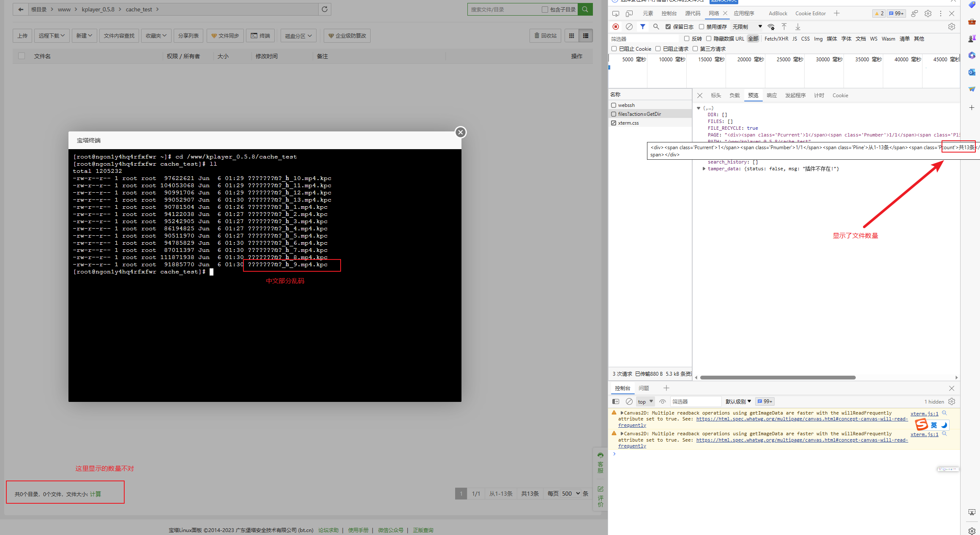Click 计算 file size link

(x=96, y=494)
